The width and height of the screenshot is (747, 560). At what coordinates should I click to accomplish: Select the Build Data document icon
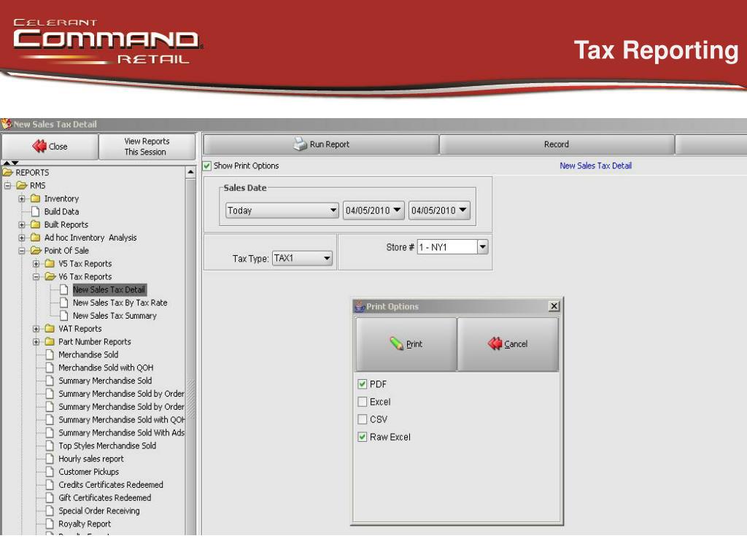point(36,211)
